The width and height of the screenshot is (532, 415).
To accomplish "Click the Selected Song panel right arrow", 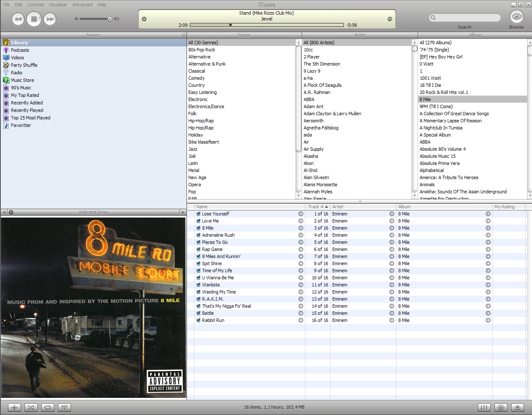I will click(x=183, y=212).
